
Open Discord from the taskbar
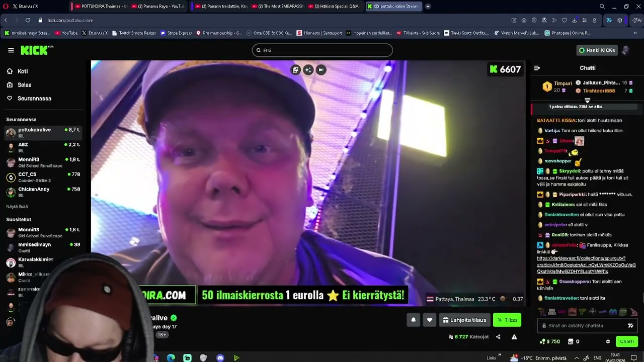[220, 357]
